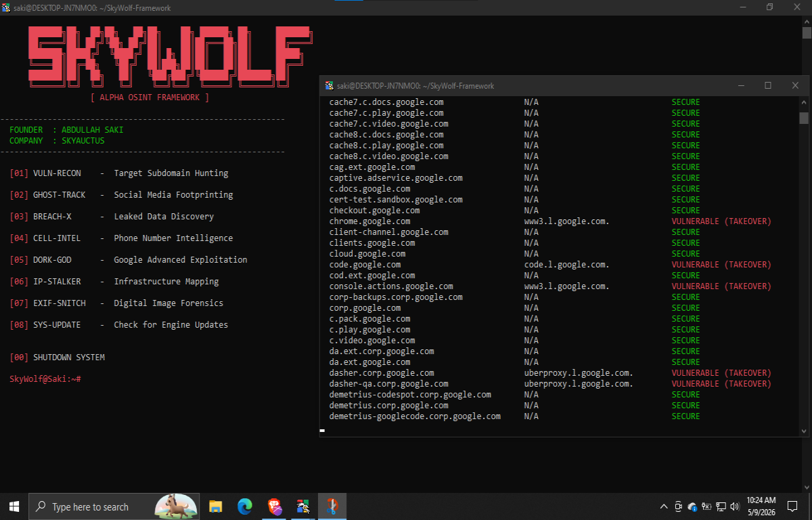812x520 pixels.
Task: Open the Snipping Tool taskbar icon
Action: click(332, 506)
